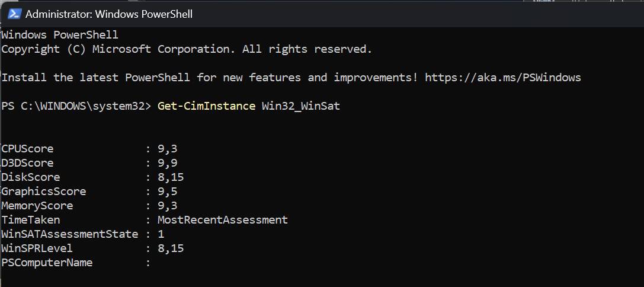
Task: Click the CPUScore value 9,3
Action: [168, 149]
